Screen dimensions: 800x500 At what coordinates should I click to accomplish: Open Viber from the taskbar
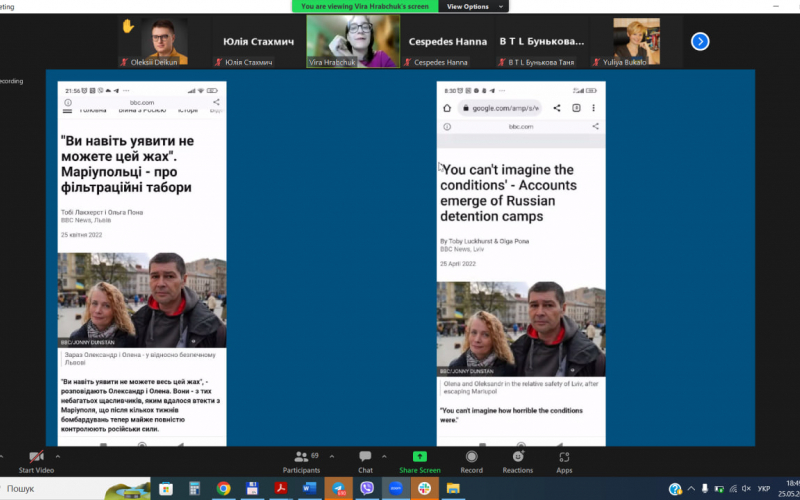367,489
